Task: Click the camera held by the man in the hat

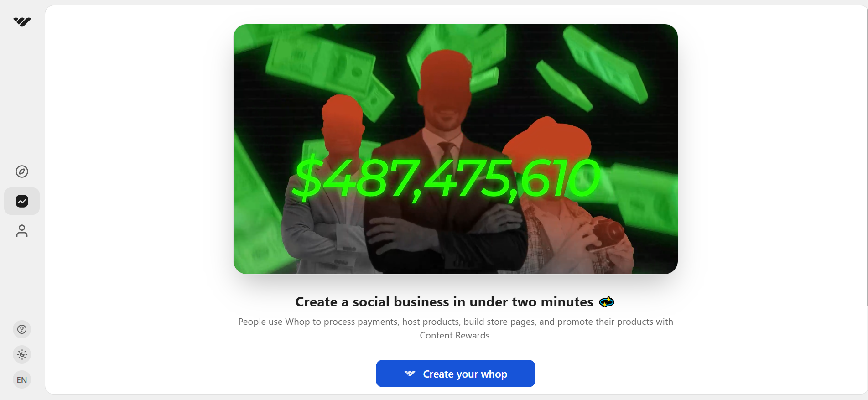Action: coord(607,233)
